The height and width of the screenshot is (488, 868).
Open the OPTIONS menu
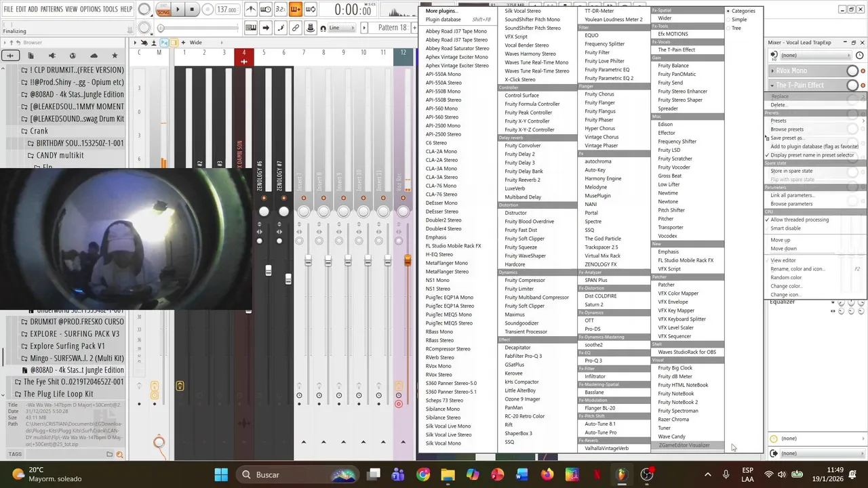(90, 9)
